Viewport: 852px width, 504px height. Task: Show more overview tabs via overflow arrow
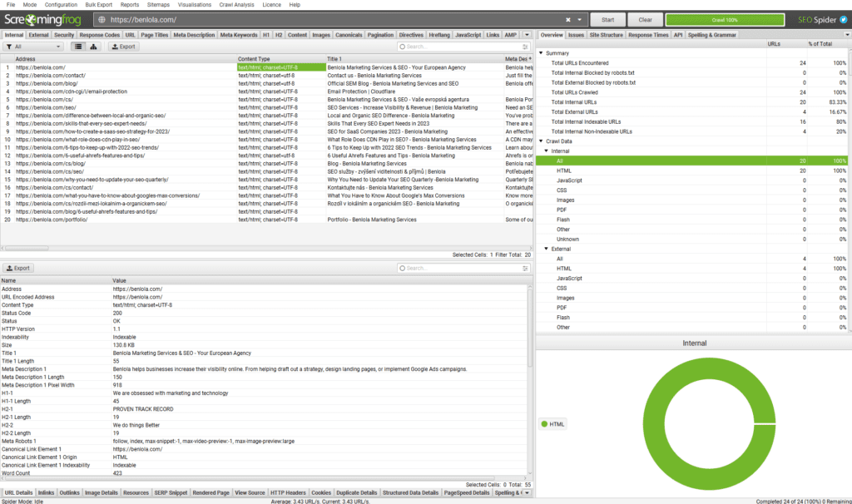(x=847, y=35)
